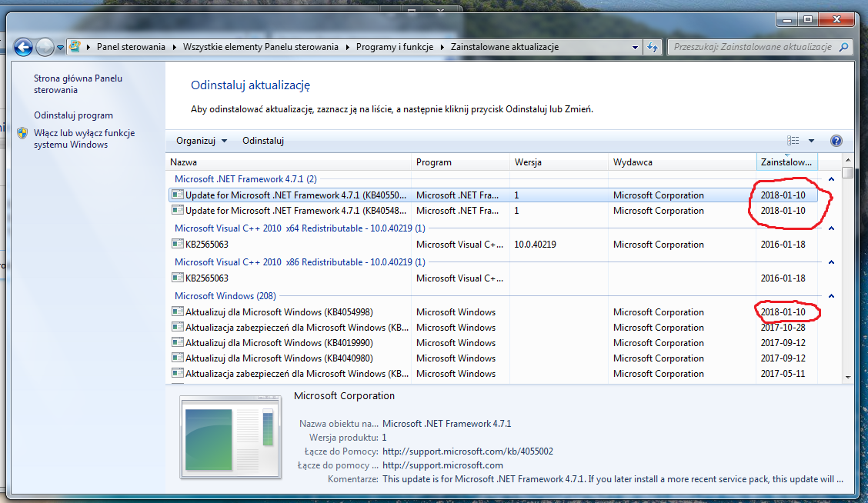The width and height of the screenshot is (868, 503).
Task: Click icon of 2017-05-11 security update row
Action: [x=177, y=374]
